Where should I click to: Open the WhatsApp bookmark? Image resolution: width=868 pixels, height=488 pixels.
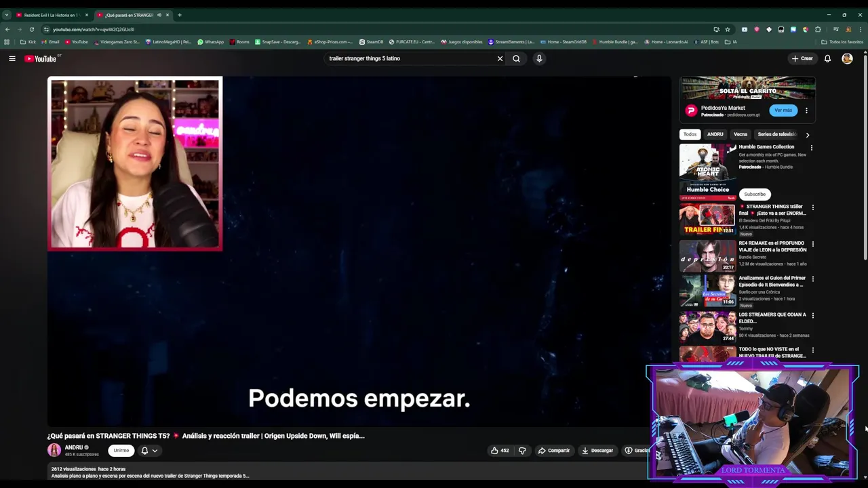pyautogui.click(x=210, y=42)
